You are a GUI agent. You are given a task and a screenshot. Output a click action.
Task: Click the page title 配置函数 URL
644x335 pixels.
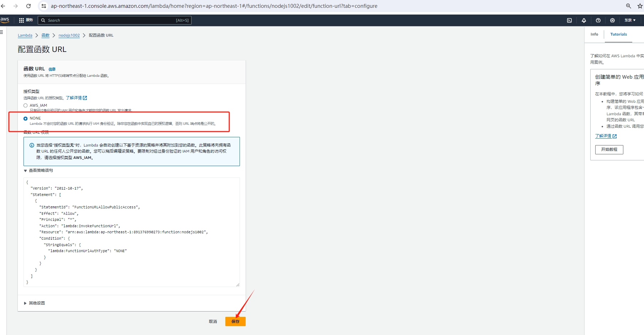coord(42,49)
